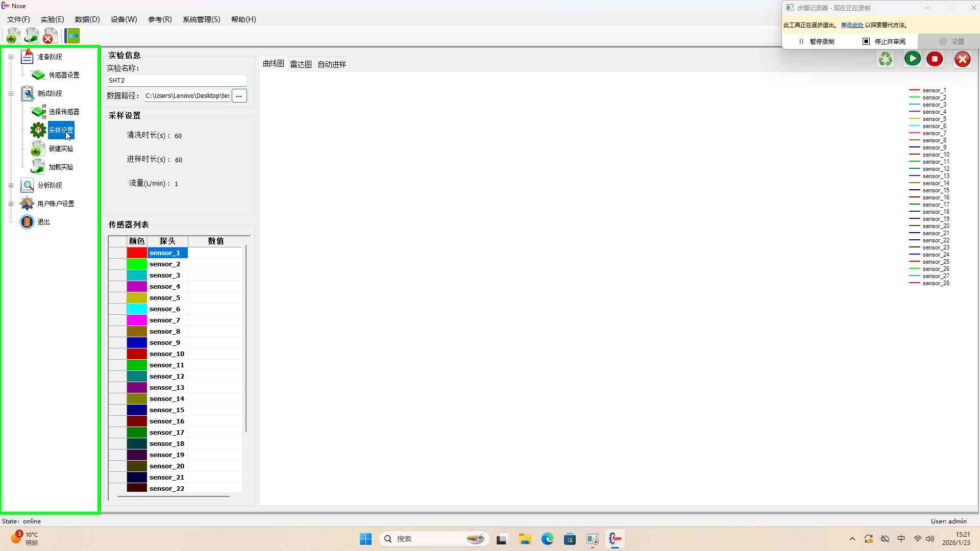Open the 数据(D) menu
980x551 pixels.
click(87, 19)
